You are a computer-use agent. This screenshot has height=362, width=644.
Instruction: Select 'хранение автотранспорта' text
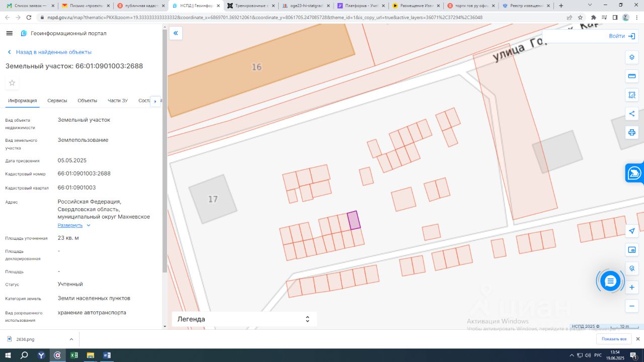click(x=92, y=312)
